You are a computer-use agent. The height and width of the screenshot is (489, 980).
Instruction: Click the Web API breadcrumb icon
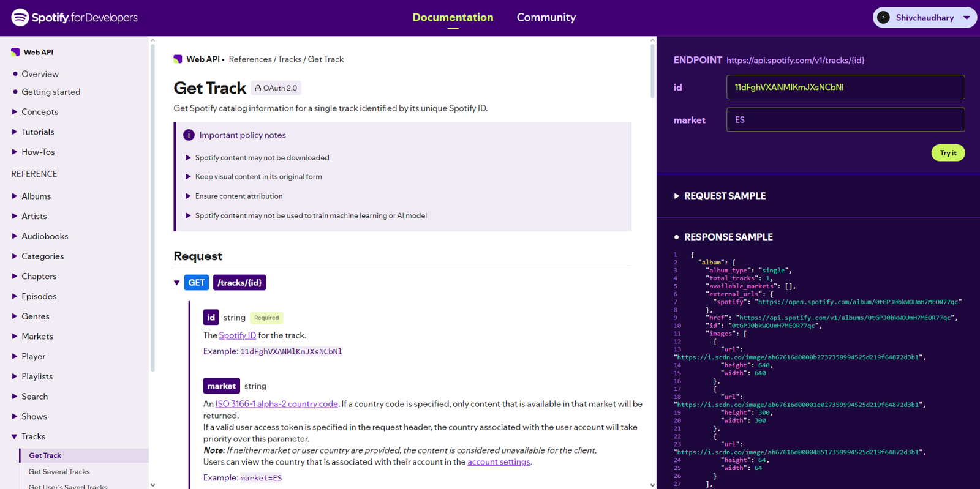click(178, 59)
